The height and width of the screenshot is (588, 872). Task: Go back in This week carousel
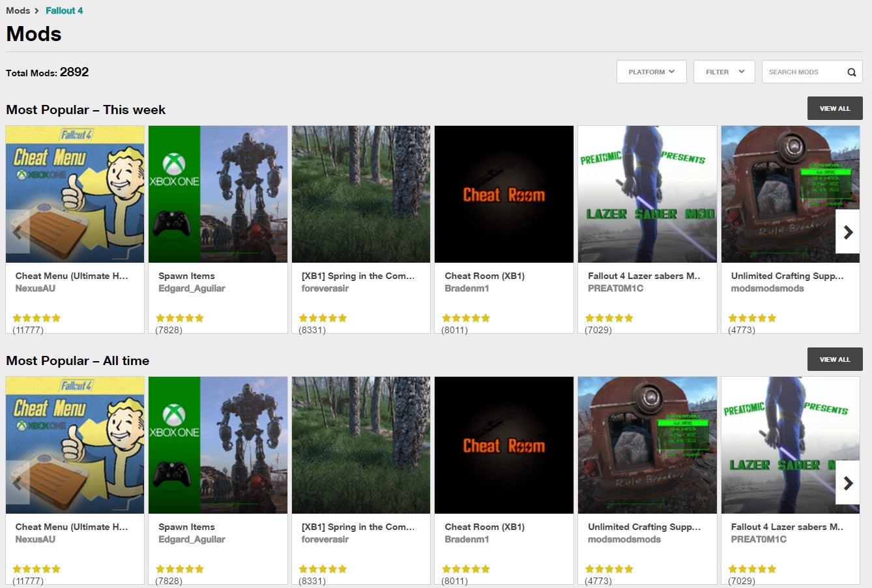[x=18, y=231]
